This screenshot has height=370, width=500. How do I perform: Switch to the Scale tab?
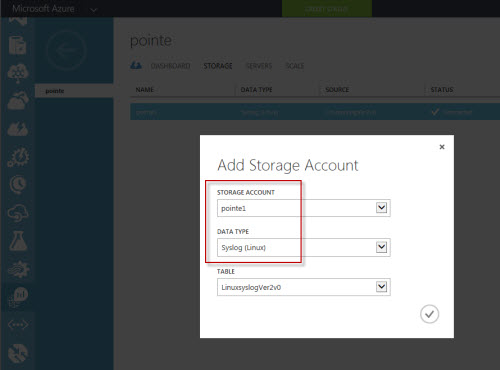tap(295, 66)
